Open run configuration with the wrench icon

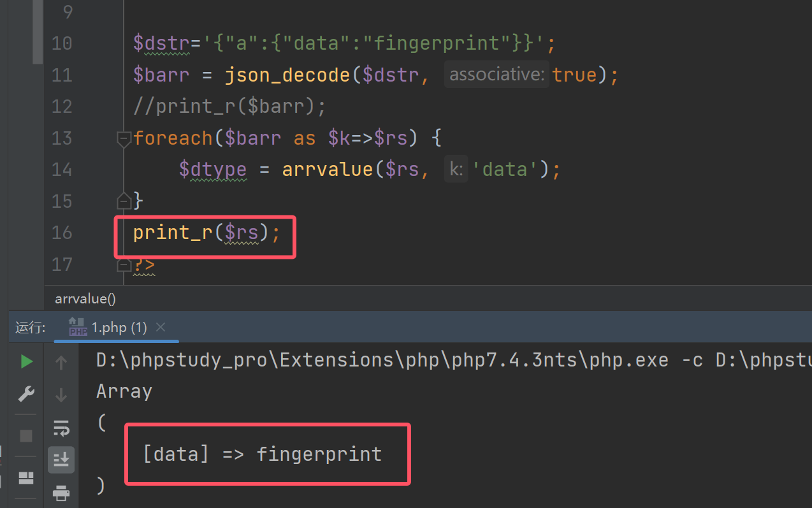(26, 394)
